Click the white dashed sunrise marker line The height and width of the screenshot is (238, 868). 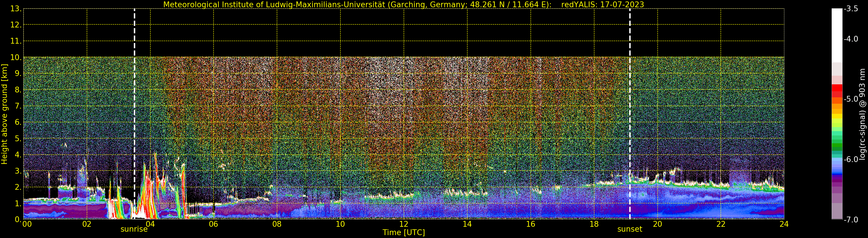134,114
